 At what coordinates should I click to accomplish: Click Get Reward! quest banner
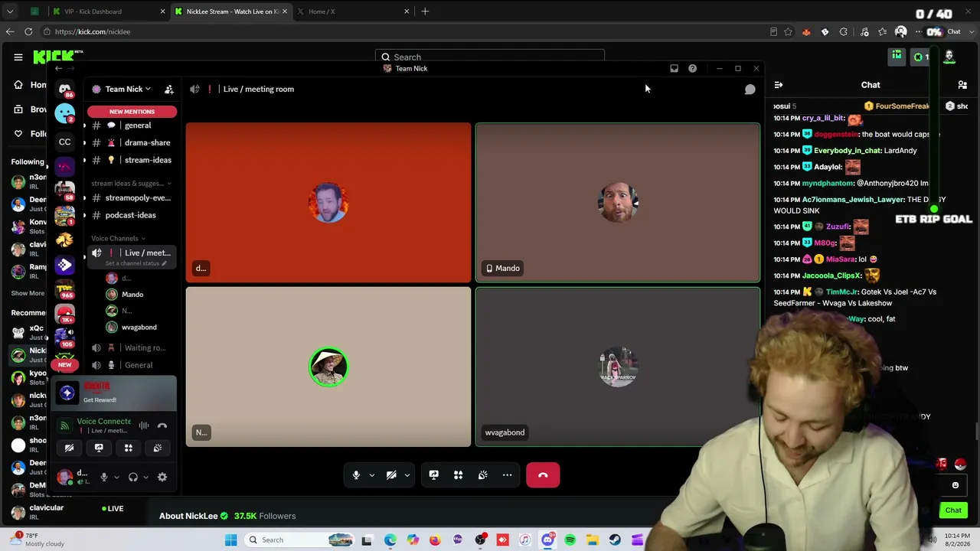(114, 393)
